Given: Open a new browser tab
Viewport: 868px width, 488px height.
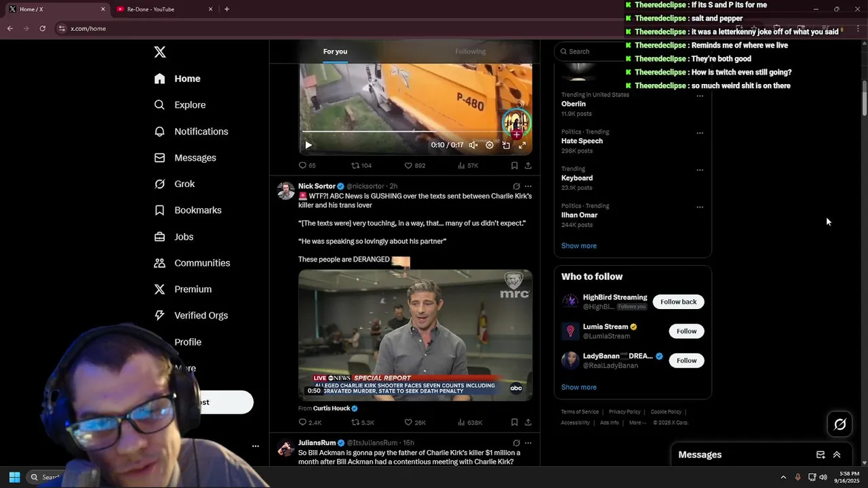Looking at the screenshot, I should 226,9.
